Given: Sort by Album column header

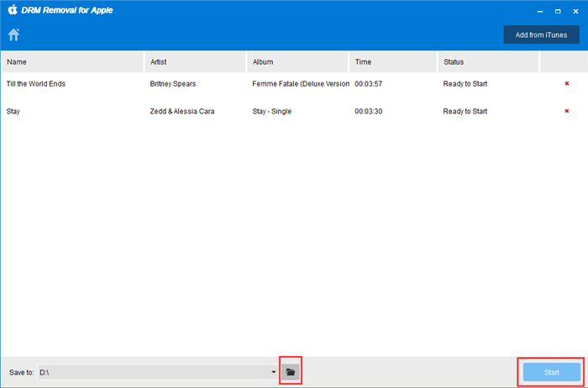Looking at the screenshot, I should point(297,62).
